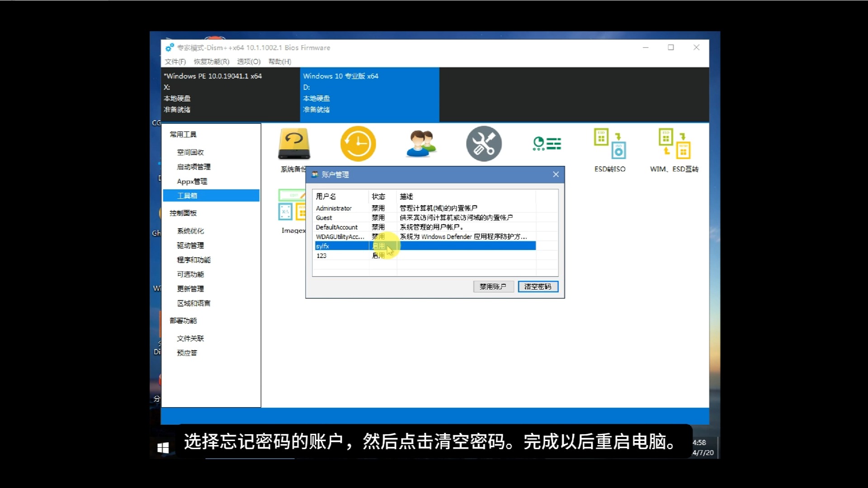Click the gray wrench tools icon
Viewport: 868px width, 488px height.
point(484,143)
